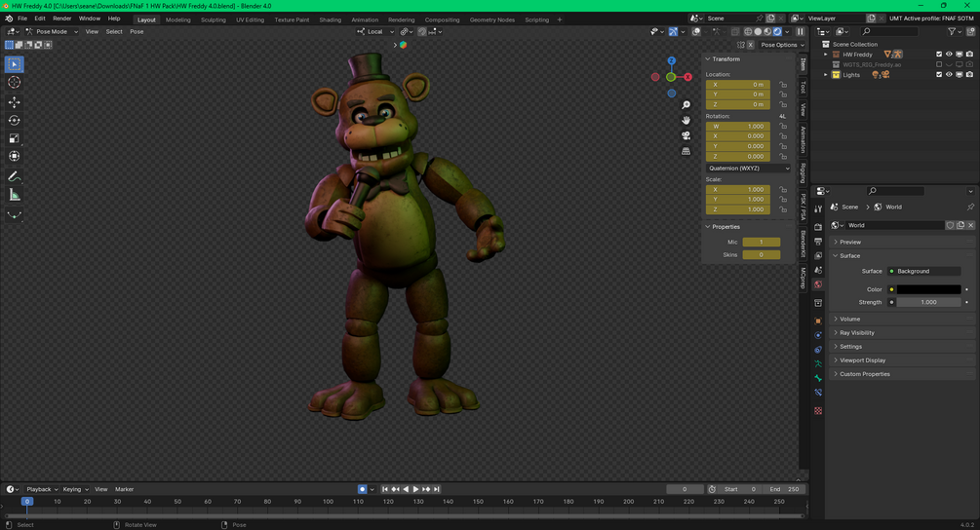Click the zoom magnifier icon in viewport
Image resolution: width=980 pixels, height=530 pixels.
point(686,105)
